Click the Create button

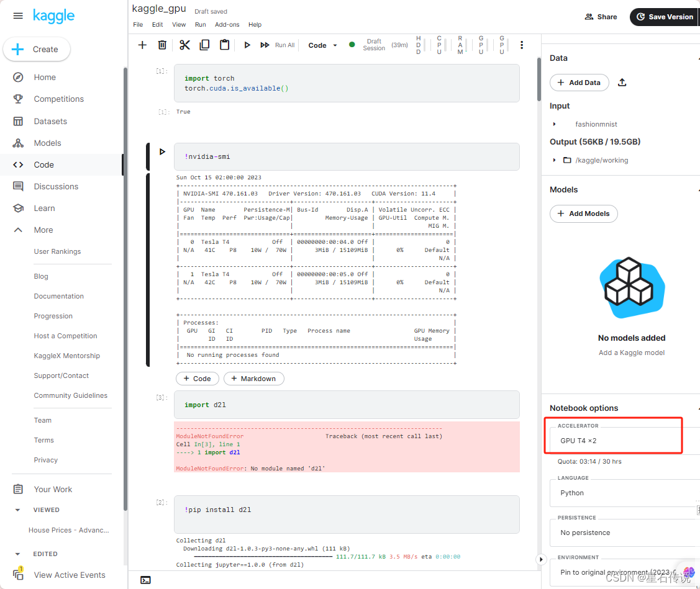[x=37, y=49]
